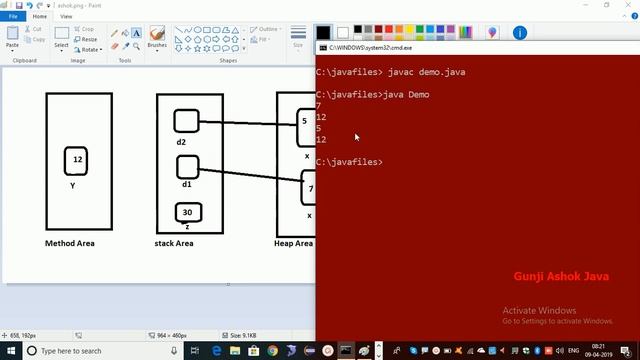Click the Cortana microphone icon

pyautogui.click(x=174, y=351)
